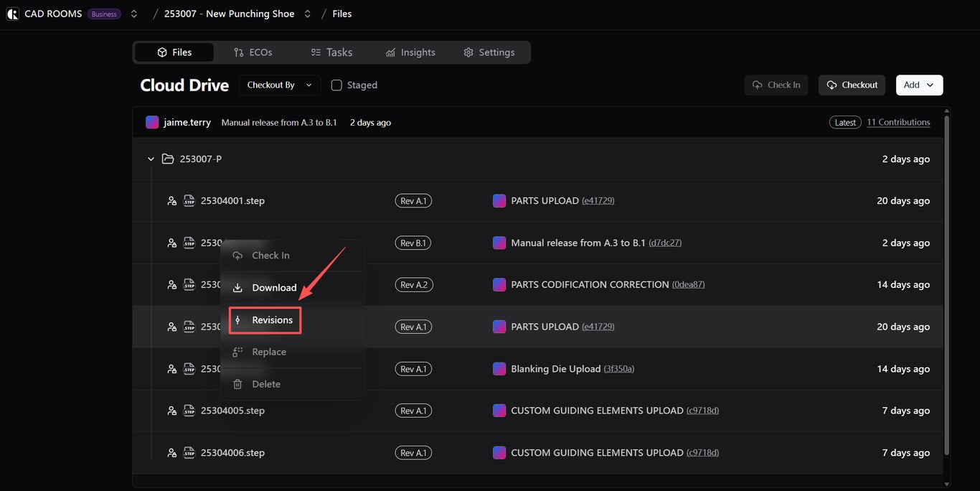Open commit link c9718d in the 25304006.step row
The height and width of the screenshot is (491, 980).
(x=703, y=453)
